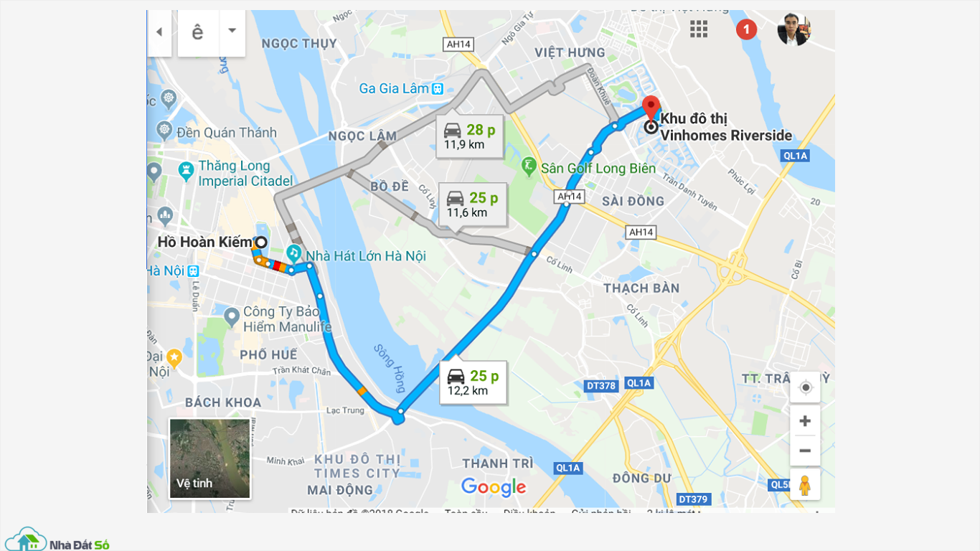Select the 25 p 11,6 km route

point(473,204)
